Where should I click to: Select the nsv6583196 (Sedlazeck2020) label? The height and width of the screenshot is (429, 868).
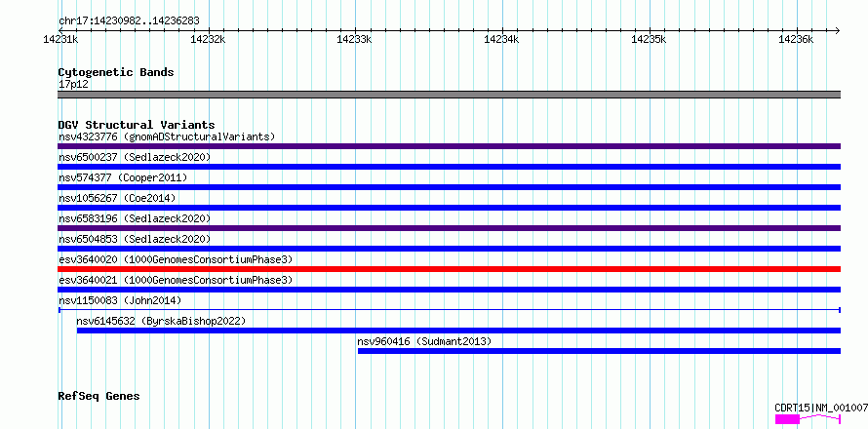135,218
